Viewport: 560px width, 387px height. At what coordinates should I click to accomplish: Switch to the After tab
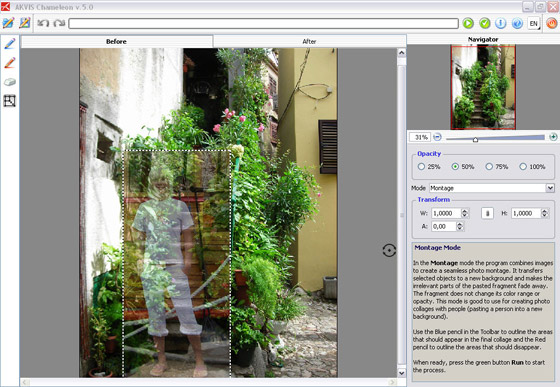[x=309, y=41]
